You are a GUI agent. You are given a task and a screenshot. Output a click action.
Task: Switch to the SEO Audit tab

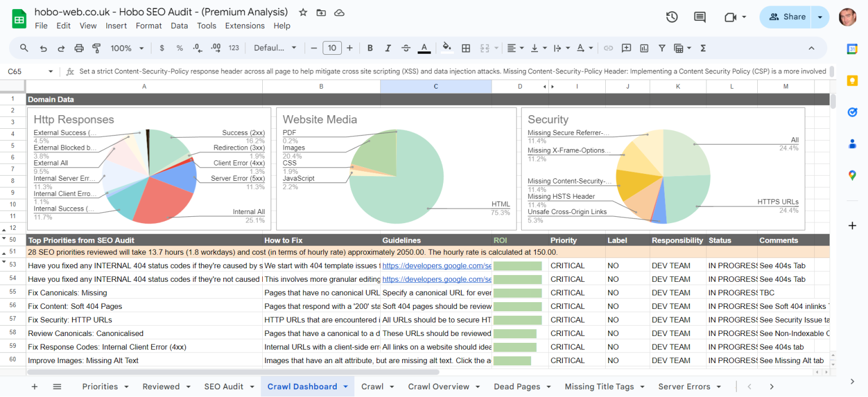coord(224,387)
